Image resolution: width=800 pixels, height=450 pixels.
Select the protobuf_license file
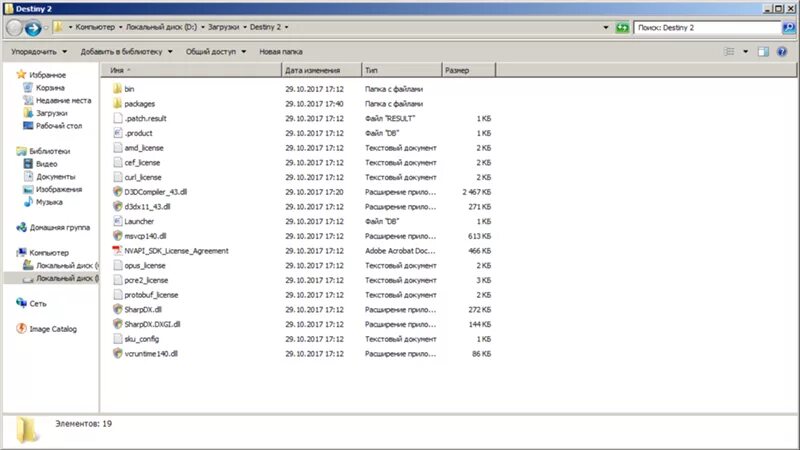click(x=151, y=295)
